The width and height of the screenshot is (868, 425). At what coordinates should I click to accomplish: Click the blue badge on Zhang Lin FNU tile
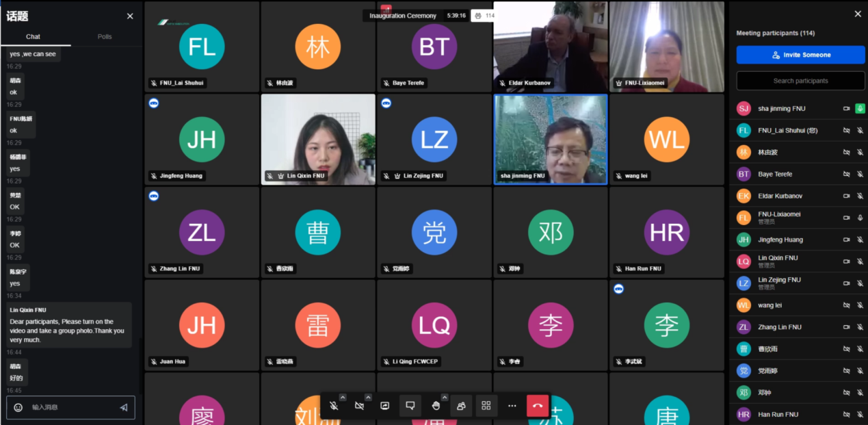tap(154, 196)
